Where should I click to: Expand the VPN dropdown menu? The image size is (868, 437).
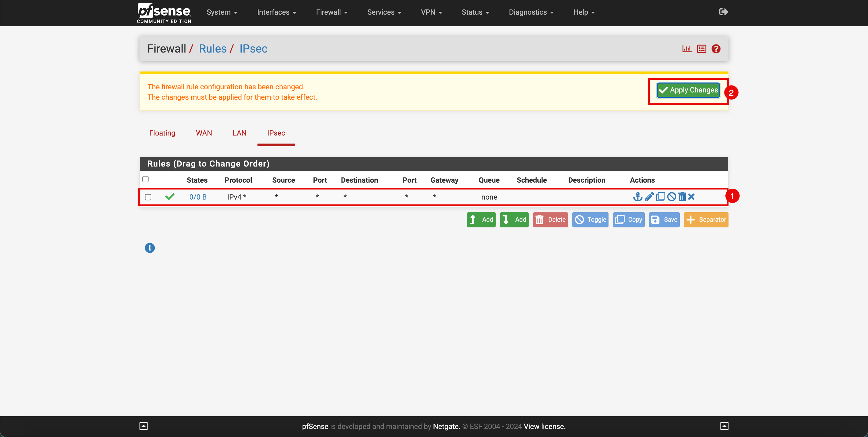pyautogui.click(x=432, y=12)
